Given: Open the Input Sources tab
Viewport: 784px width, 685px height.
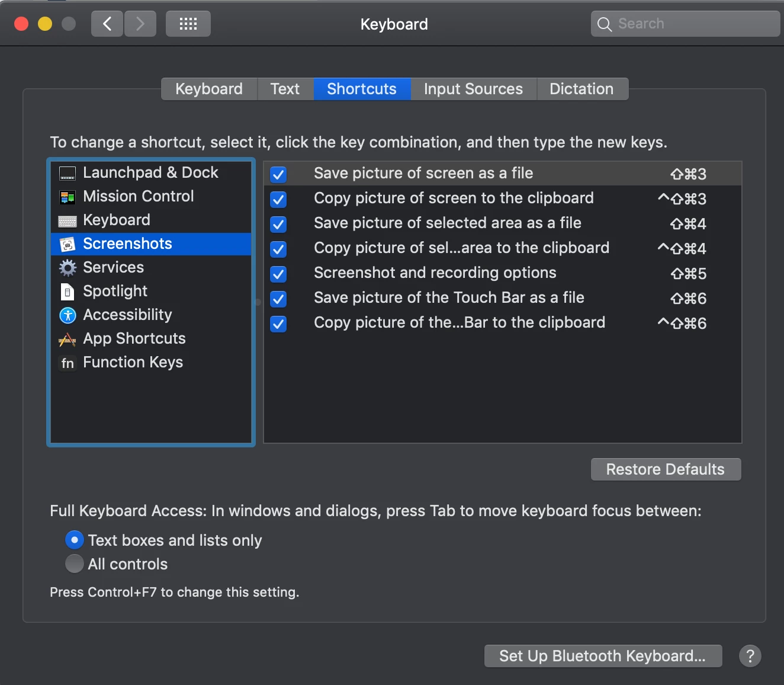Looking at the screenshot, I should tap(473, 89).
